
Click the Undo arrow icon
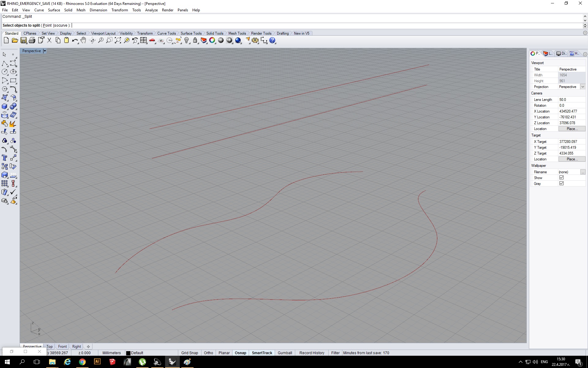(x=75, y=40)
